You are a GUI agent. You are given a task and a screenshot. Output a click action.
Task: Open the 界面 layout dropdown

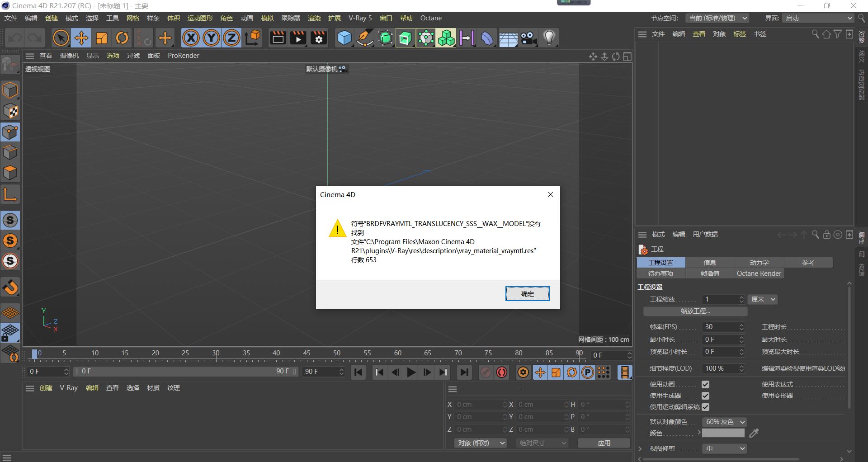coord(818,18)
